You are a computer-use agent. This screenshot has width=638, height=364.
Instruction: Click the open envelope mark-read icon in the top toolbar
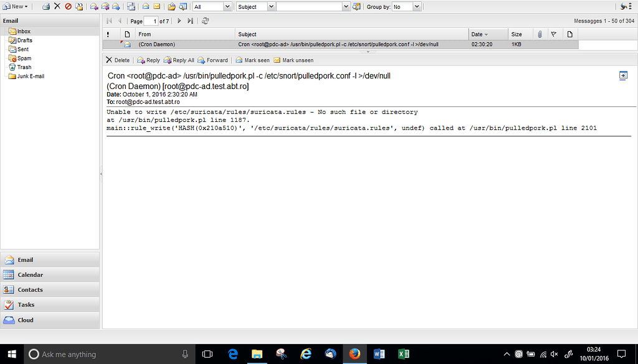coord(146,6)
